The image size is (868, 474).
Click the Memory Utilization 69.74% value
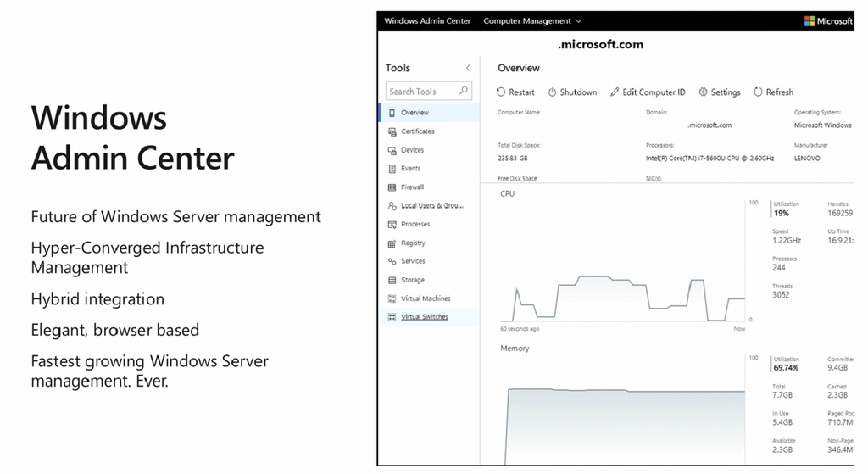coord(786,368)
